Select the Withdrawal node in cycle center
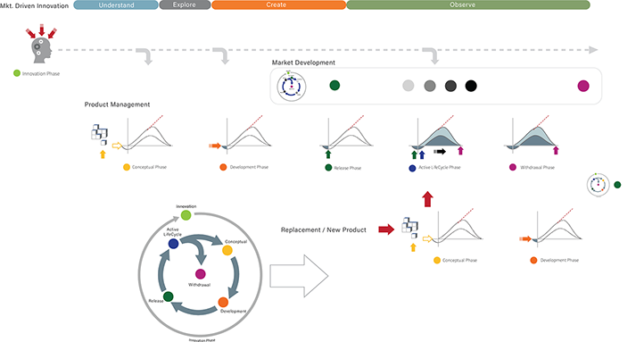Viewport: 644px width, 342px height. pyautogui.click(x=200, y=274)
